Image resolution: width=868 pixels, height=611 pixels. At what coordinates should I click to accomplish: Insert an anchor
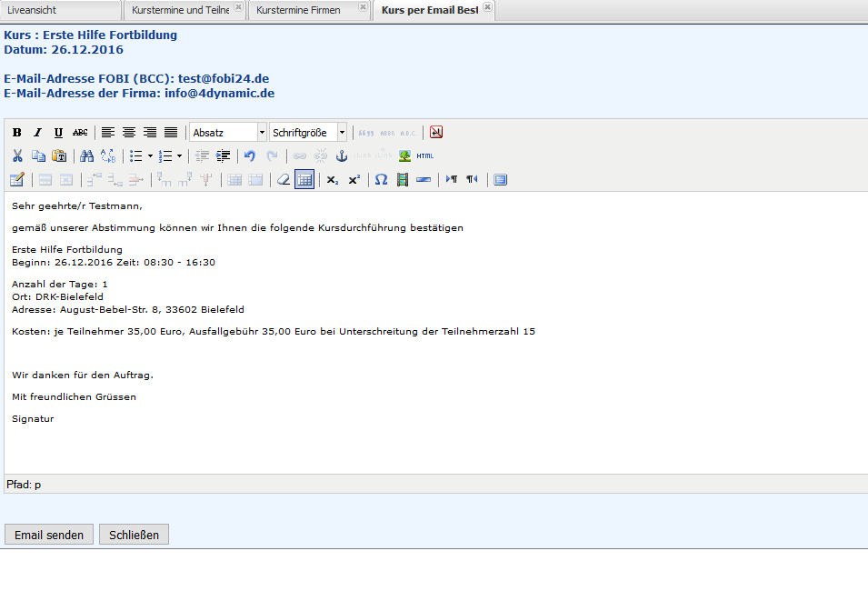(x=342, y=156)
